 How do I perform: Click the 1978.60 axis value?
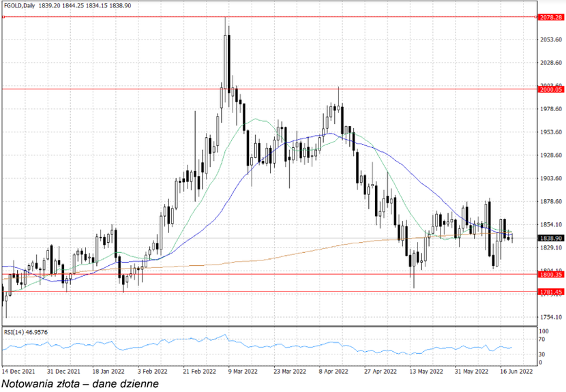click(x=551, y=109)
